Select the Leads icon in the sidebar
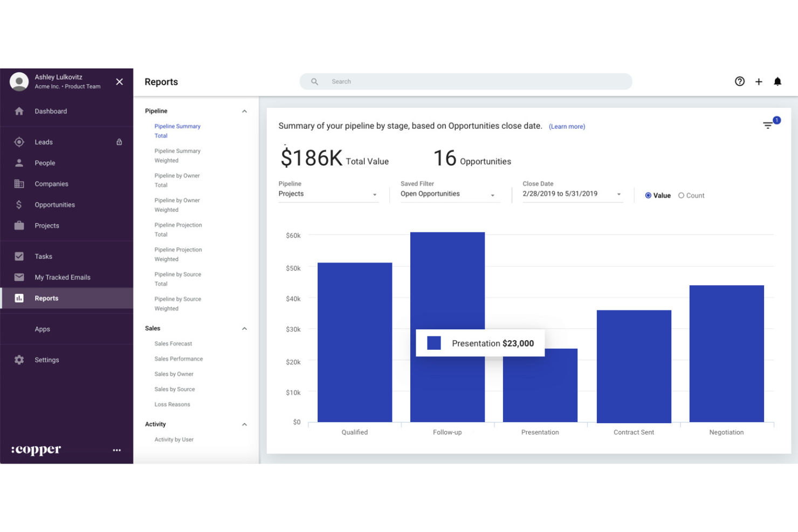 coord(19,142)
